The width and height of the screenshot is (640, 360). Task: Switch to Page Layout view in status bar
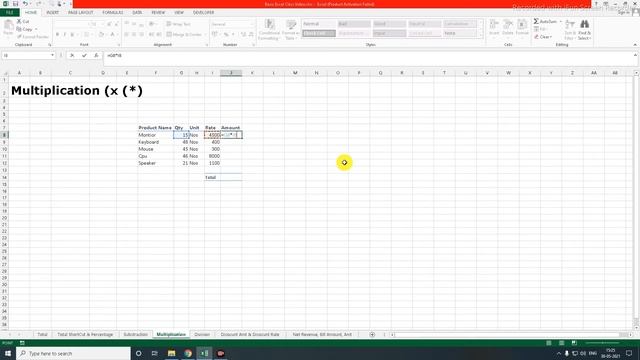[562, 343]
